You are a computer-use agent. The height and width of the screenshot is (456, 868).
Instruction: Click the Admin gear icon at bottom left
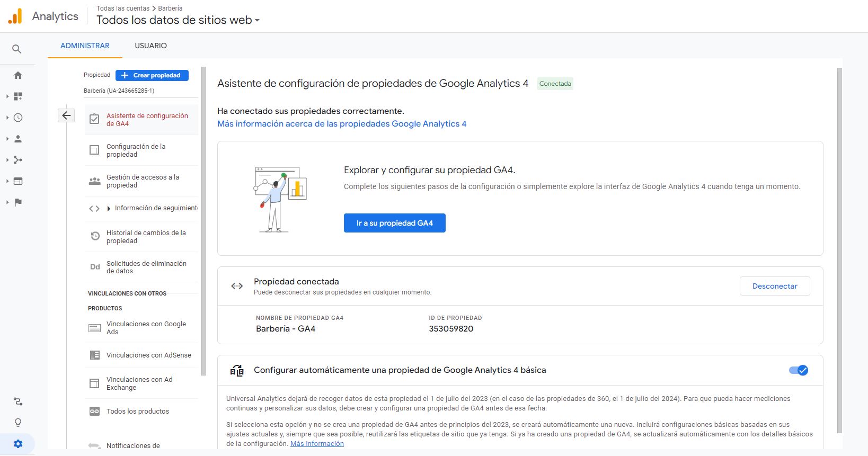(x=18, y=444)
